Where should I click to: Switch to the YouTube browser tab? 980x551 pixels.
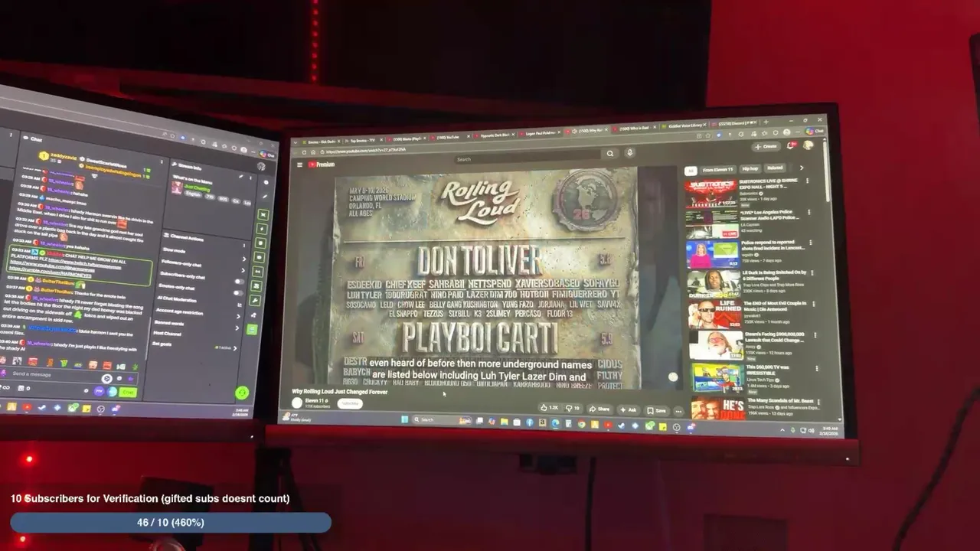coord(452,138)
